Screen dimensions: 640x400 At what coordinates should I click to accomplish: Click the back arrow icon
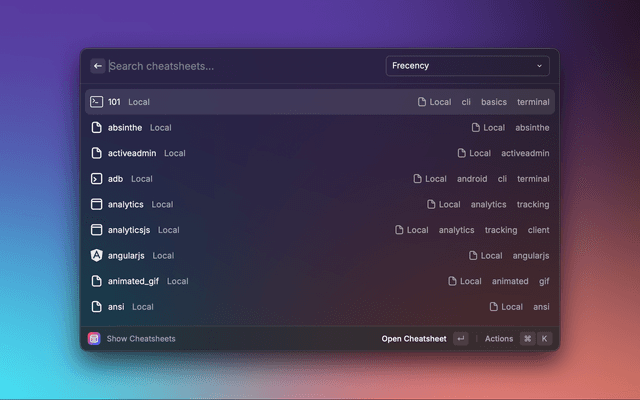98,66
